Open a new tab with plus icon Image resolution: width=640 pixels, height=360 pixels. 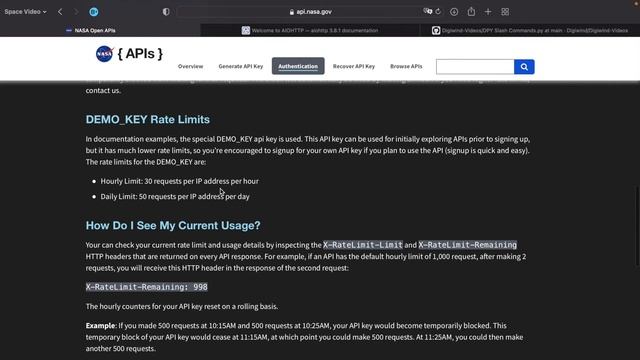(x=488, y=12)
